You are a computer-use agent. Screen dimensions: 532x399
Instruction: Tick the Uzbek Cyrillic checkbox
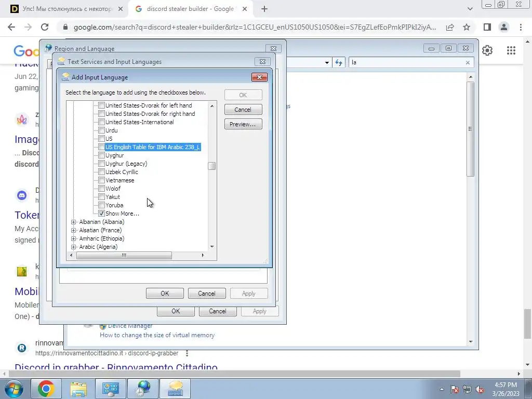click(x=101, y=172)
